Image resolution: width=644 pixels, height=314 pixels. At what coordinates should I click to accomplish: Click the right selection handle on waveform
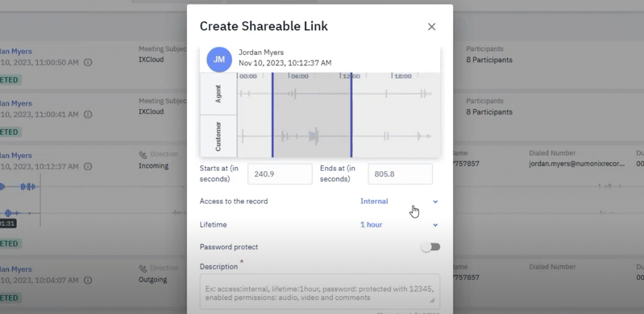tap(351, 115)
